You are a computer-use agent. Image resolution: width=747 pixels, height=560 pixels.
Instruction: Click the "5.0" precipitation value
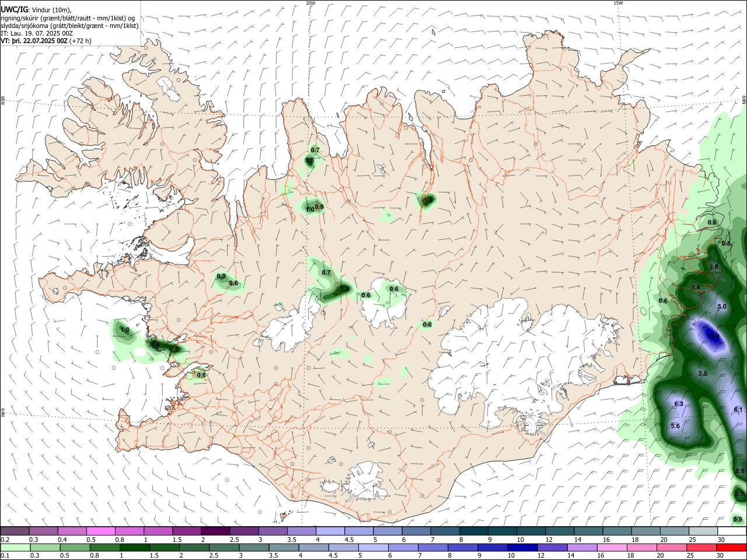[721, 306]
